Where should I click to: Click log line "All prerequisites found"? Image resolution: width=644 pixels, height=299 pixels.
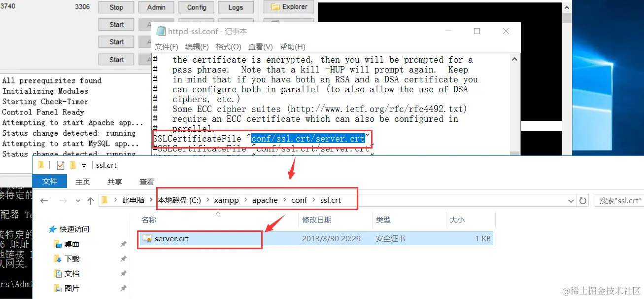(x=52, y=80)
